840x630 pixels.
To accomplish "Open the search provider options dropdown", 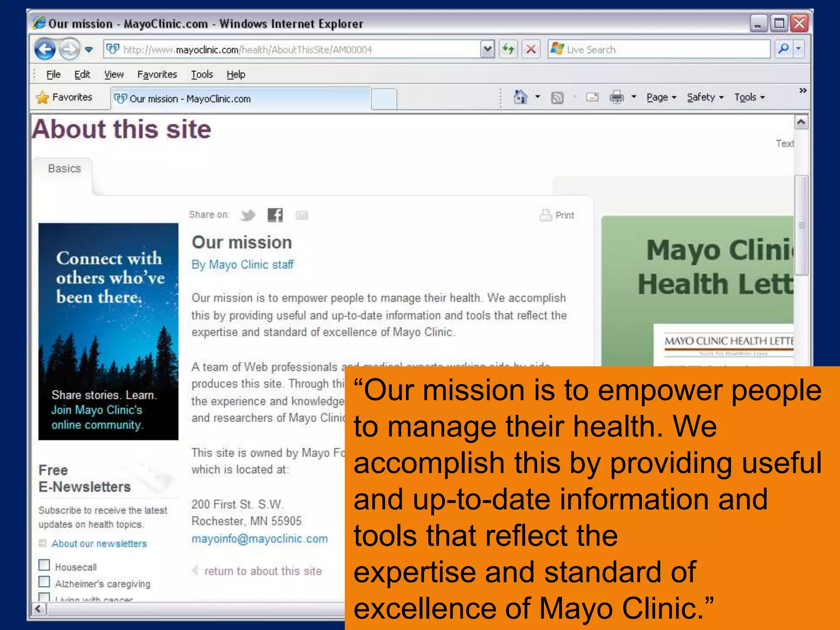I will [x=799, y=49].
